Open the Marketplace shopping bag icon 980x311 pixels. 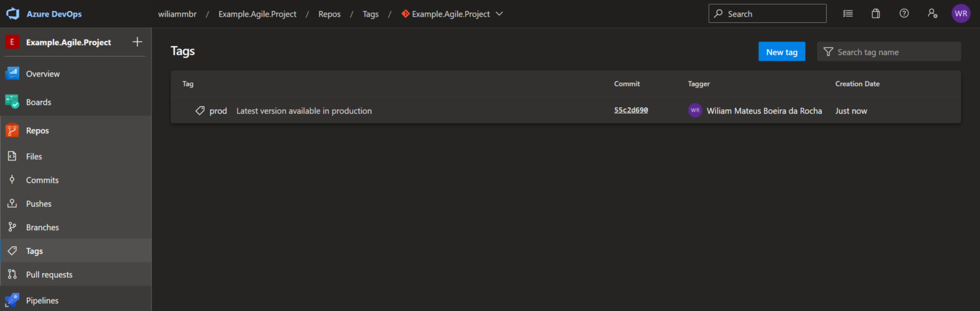(876, 13)
